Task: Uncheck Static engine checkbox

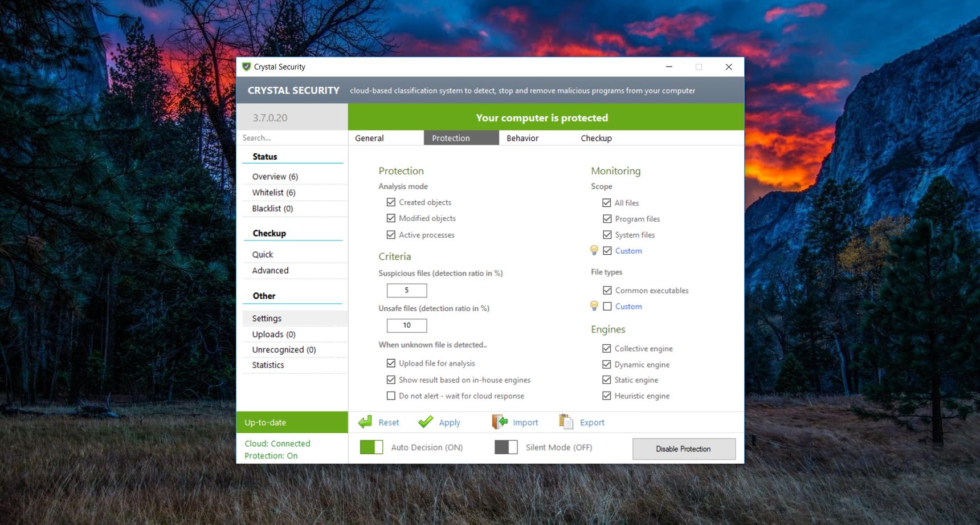Action: coord(607,380)
